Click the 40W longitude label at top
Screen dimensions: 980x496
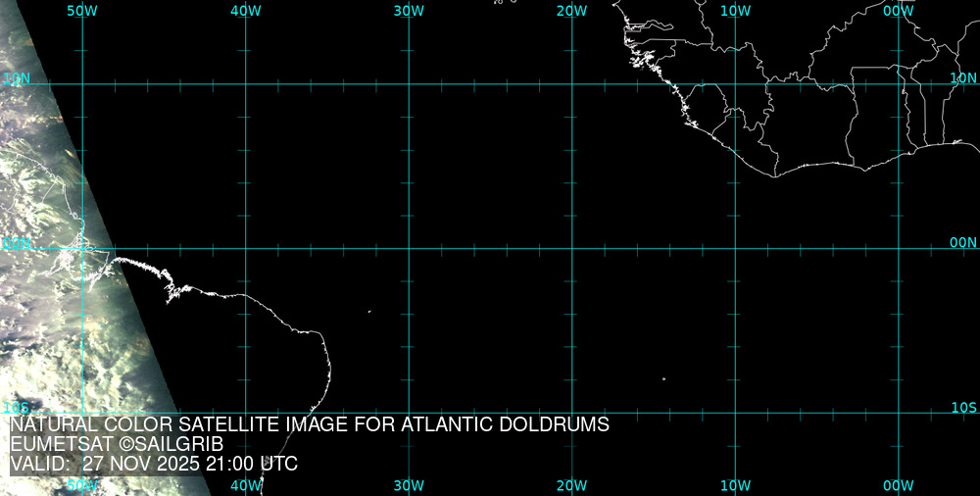[245, 10]
